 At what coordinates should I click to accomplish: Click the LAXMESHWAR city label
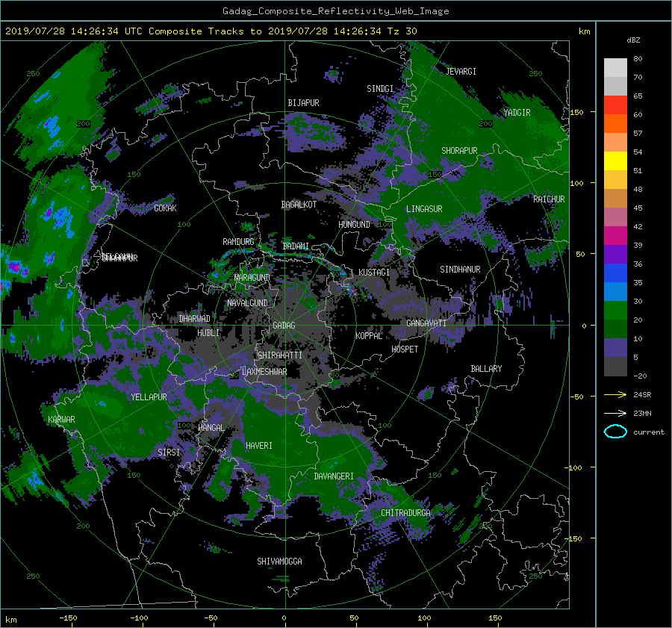264,372
